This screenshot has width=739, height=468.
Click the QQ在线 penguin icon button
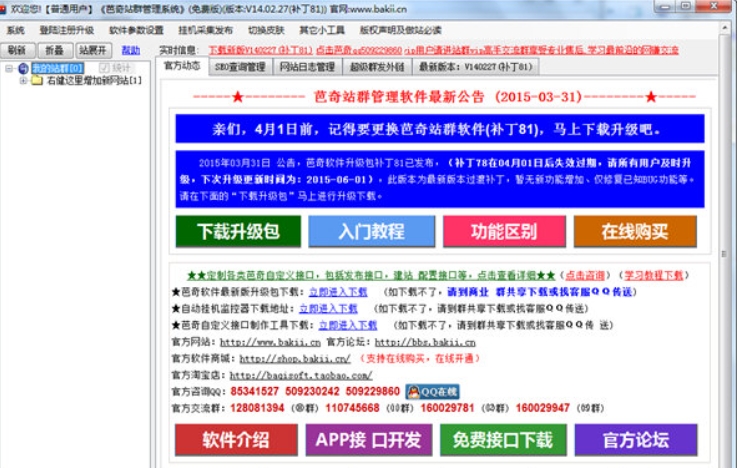(x=432, y=392)
